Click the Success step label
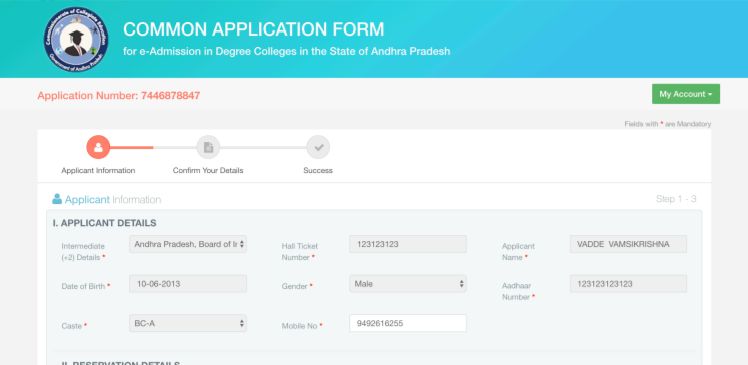Image resolution: width=748 pixels, height=365 pixels. 318,170
